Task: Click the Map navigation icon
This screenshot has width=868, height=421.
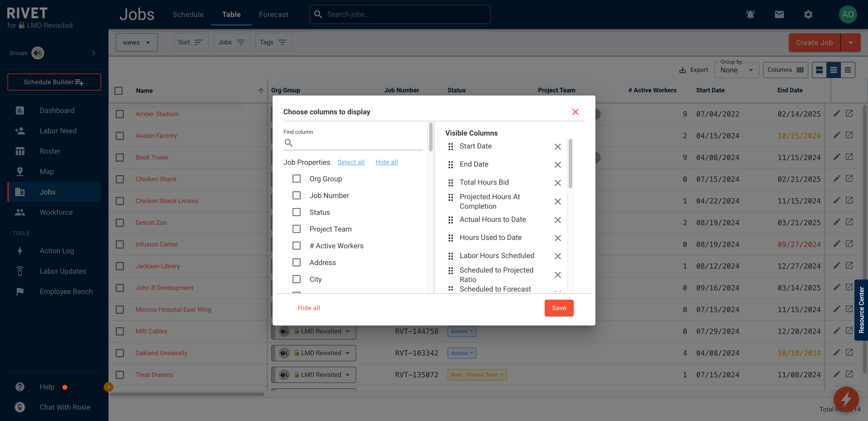Action: tap(19, 171)
